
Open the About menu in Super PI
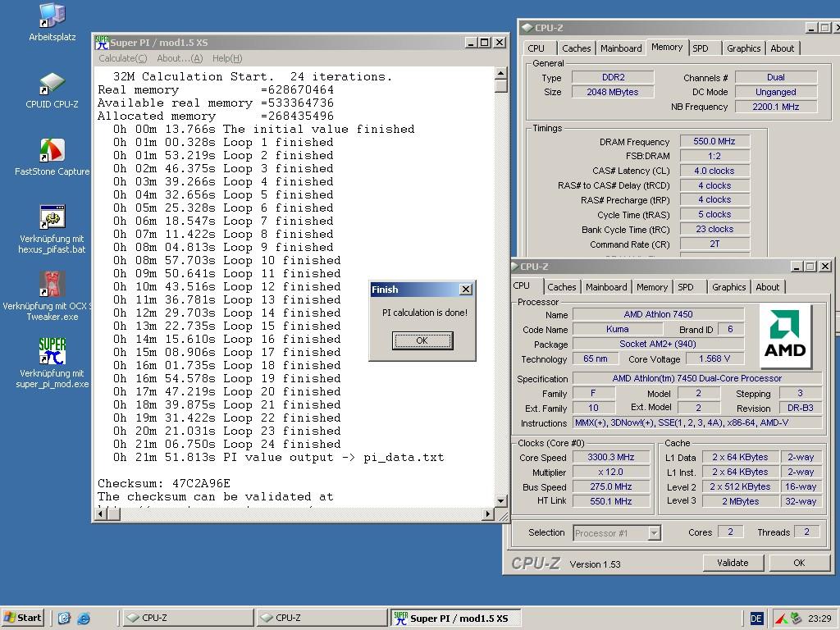[180, 58]
